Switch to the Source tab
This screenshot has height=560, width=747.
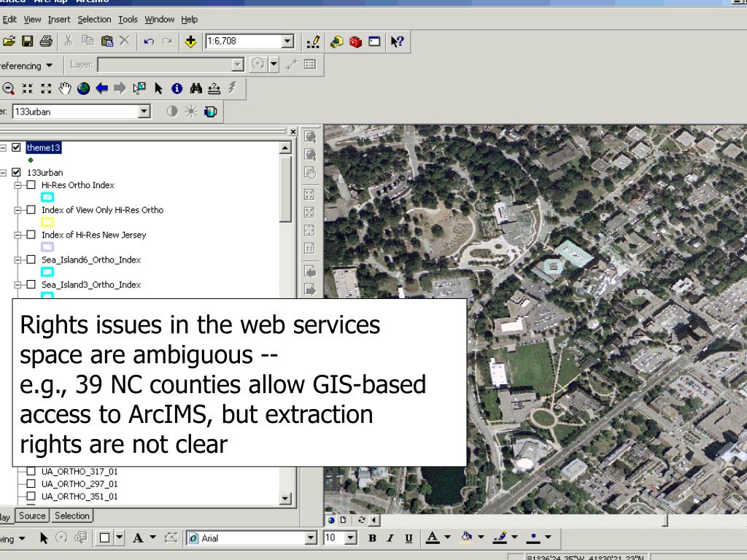coord(32,516)
